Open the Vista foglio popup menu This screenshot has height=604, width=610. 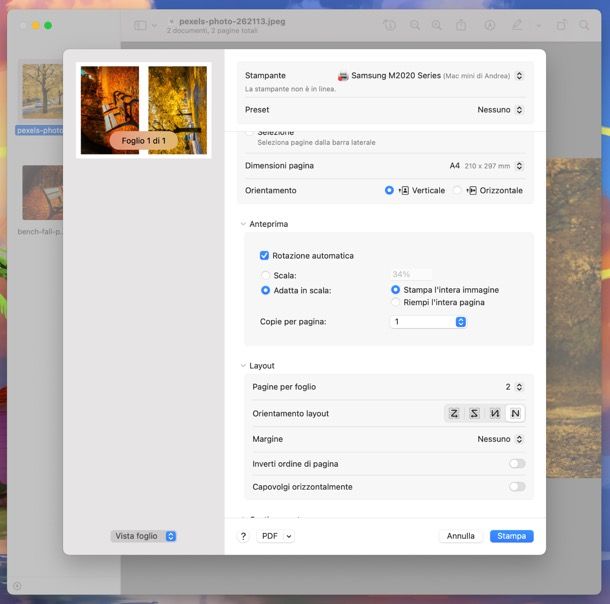144,536
